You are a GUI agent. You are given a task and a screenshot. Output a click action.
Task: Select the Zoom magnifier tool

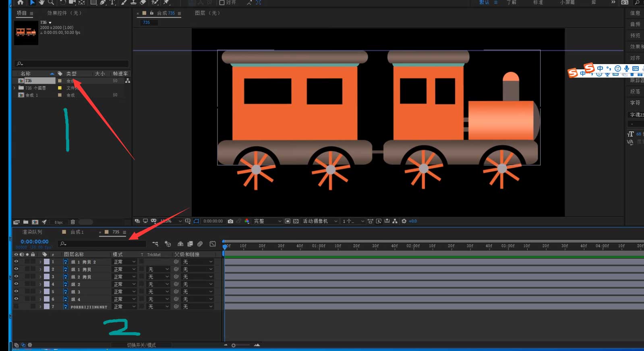point(51,2)
